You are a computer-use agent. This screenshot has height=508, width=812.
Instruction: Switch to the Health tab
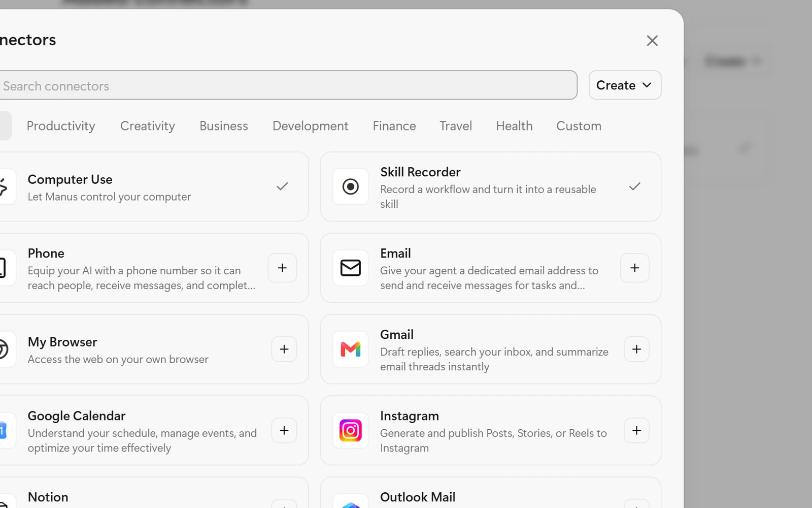[x=514, y=126]
